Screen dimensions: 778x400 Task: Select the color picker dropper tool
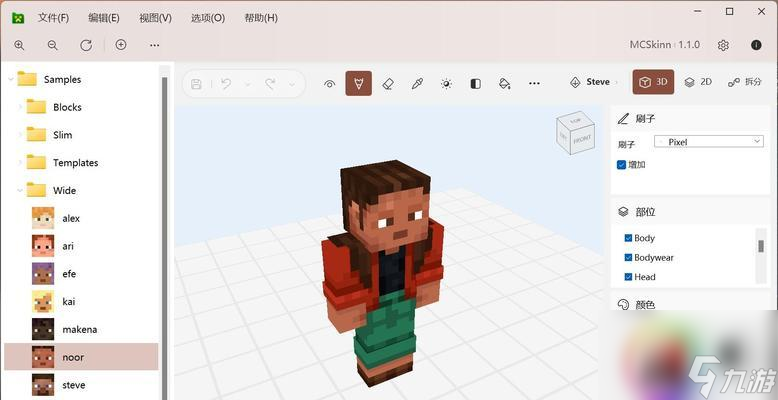coord(417,84)
